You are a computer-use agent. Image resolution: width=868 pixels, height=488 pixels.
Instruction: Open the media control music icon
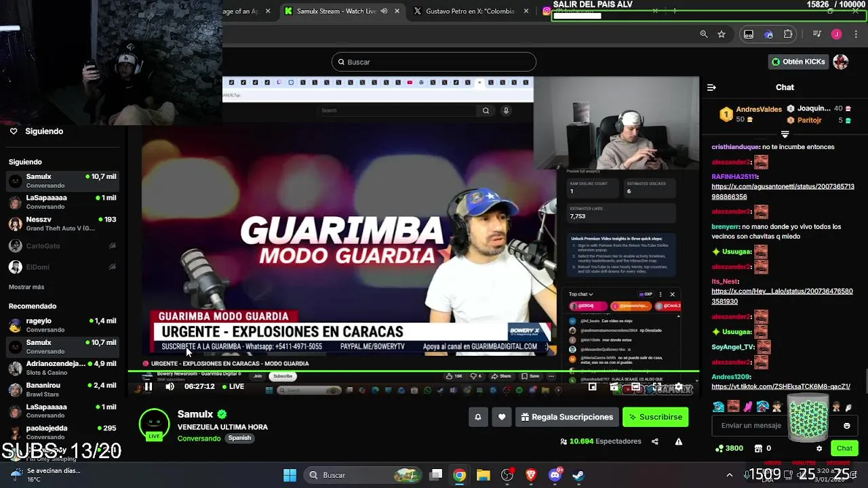[x=817, y=34]
